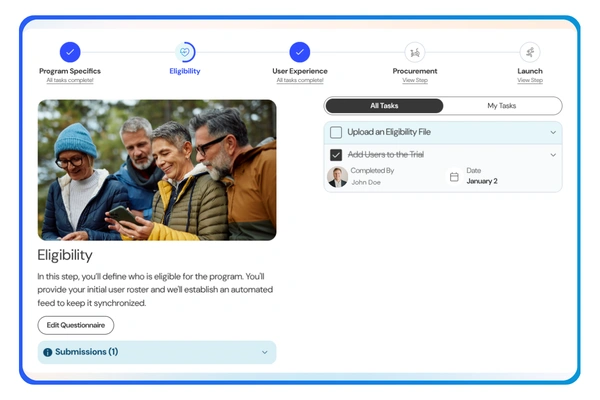The image size is (600, 400).
Task: Select the Procurement step label
Action: click(415, 71)
